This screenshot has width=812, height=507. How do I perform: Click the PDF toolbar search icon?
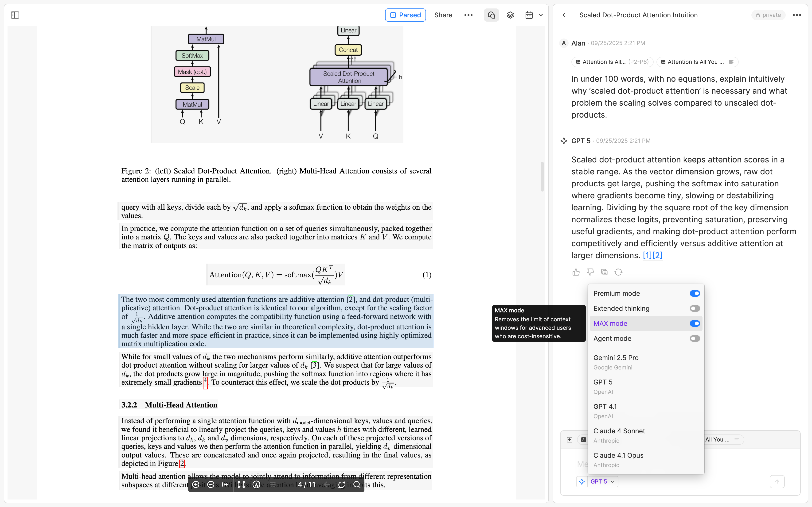(357, 484)
